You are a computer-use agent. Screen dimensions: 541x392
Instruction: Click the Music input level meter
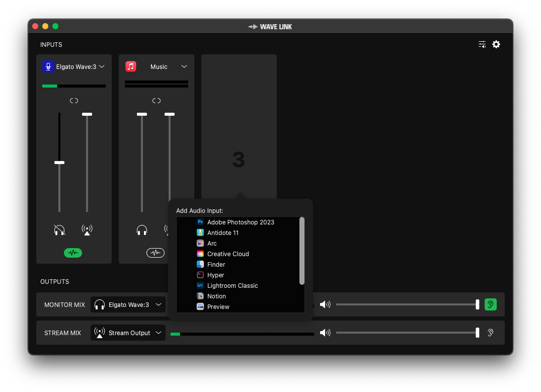click(x=157, y=84)
